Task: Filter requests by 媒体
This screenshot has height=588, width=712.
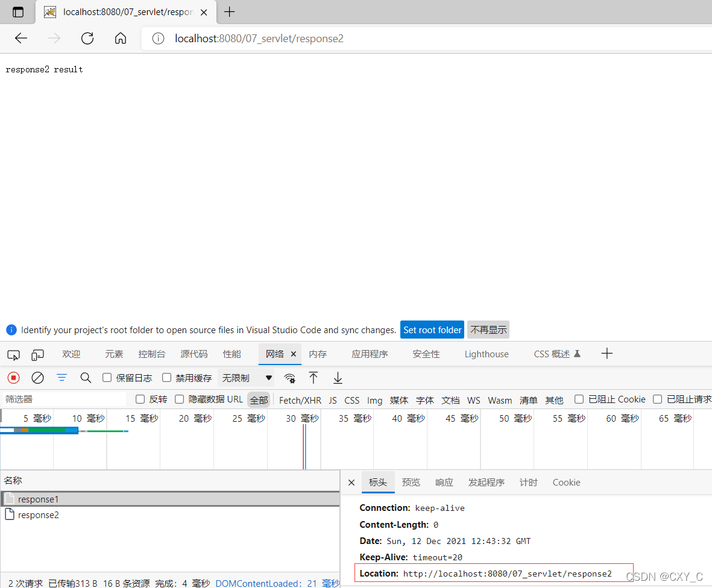Action: [399, 400]
